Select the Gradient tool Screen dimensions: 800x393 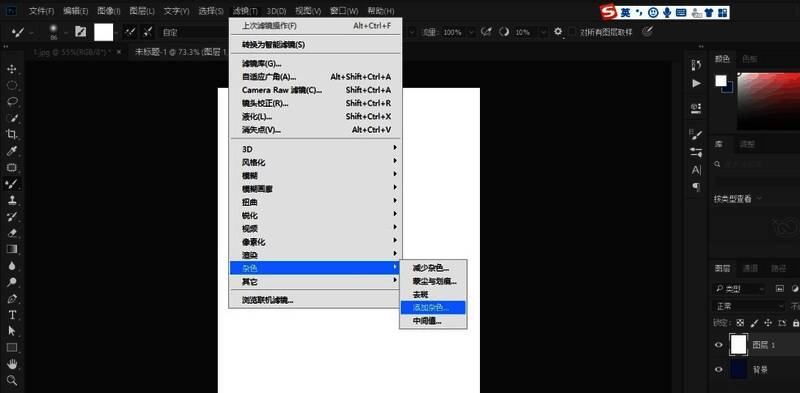coord(12,249)
